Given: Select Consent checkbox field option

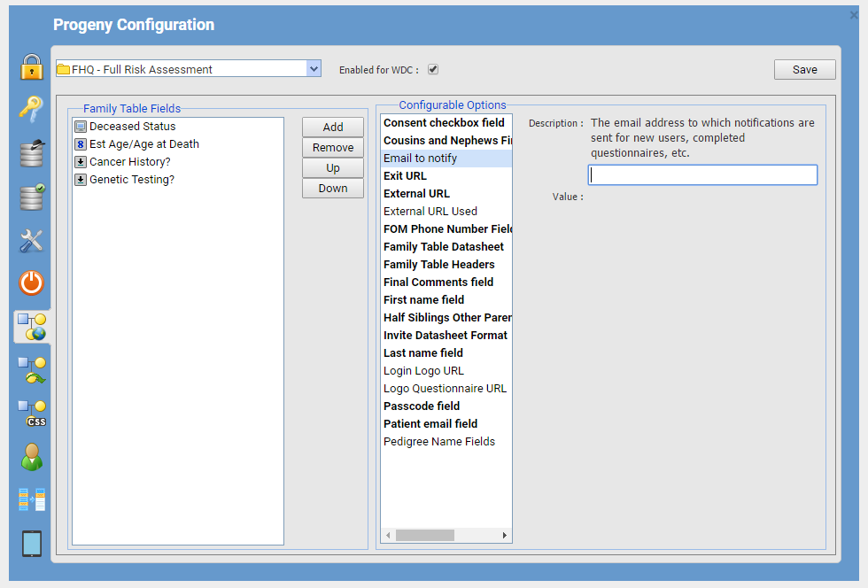Looking at the screenshot, I should 446,123.
